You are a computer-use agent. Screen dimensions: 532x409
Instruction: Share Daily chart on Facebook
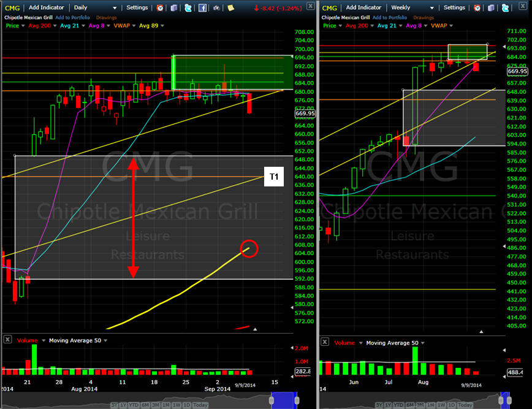click(x=202, y=8)
